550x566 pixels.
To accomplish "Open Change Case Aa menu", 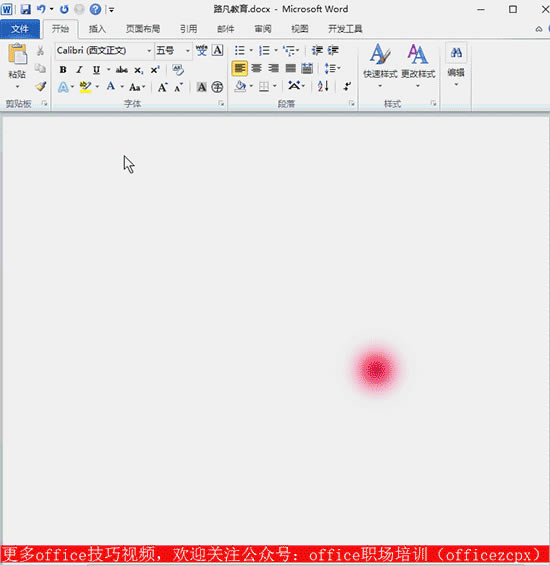I will click(x=137, y=87).
